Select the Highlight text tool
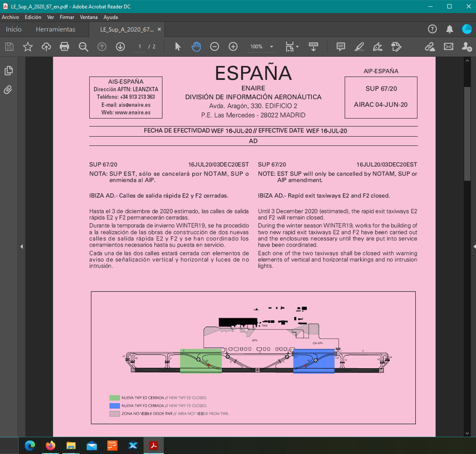 [359, 47]
